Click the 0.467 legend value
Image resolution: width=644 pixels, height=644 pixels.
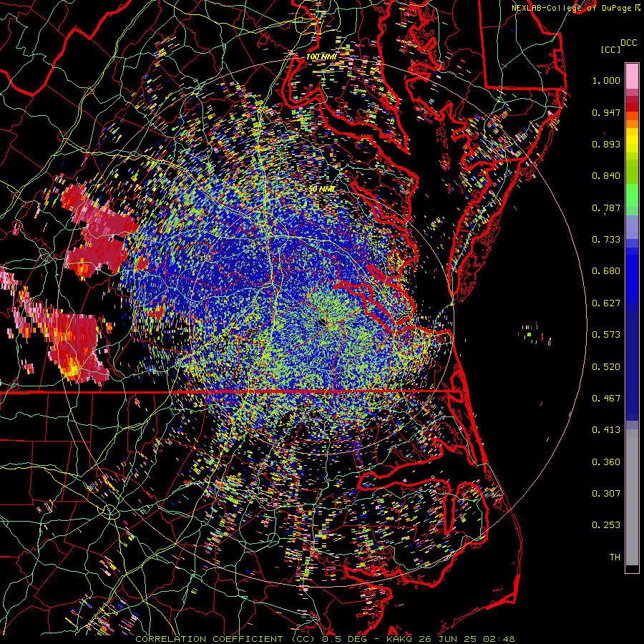tap(606, 399)
